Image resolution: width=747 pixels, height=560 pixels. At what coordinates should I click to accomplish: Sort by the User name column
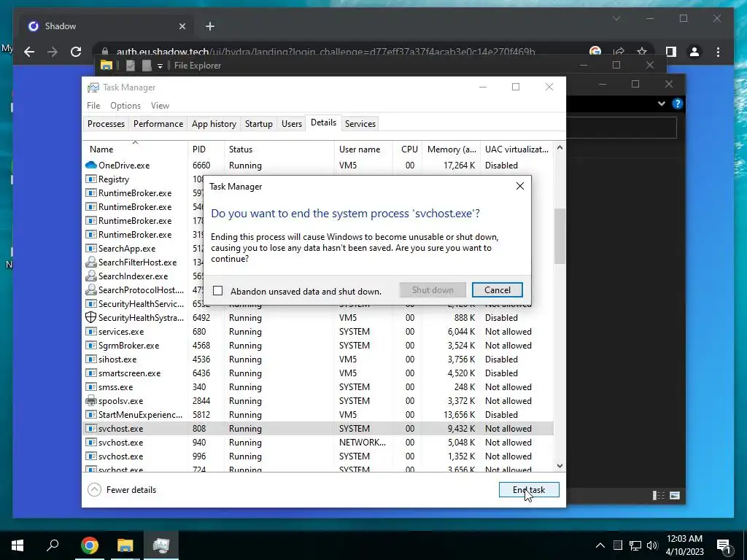point(363,149)
